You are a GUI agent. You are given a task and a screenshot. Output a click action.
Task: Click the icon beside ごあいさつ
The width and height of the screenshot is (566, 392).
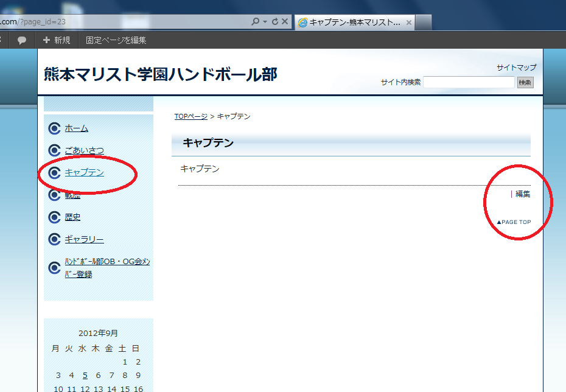[x=55, y=150]
